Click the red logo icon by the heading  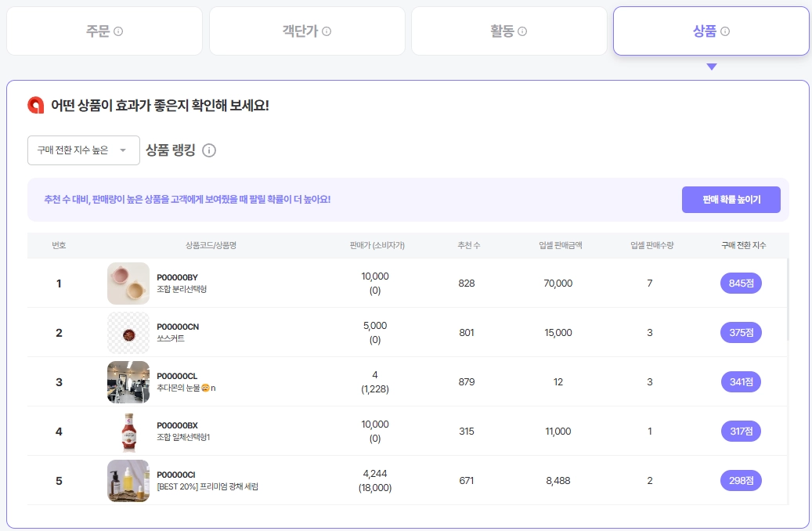(36, 105)
